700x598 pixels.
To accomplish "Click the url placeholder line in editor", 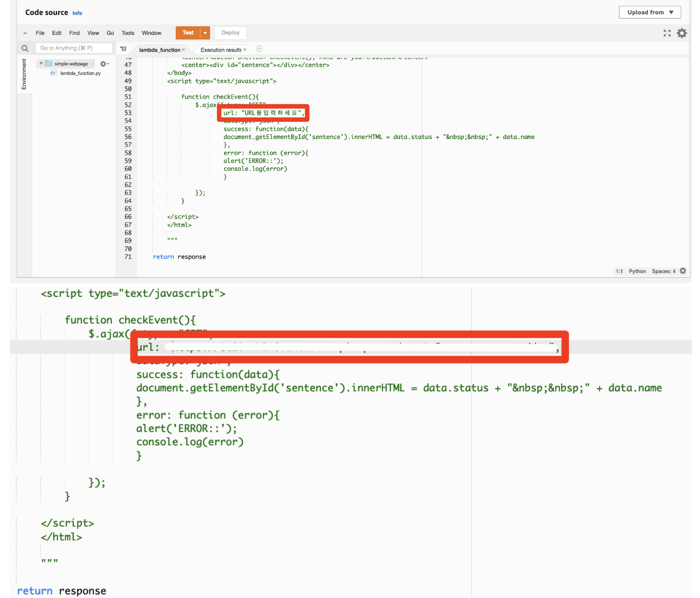I will pos(264,113).
